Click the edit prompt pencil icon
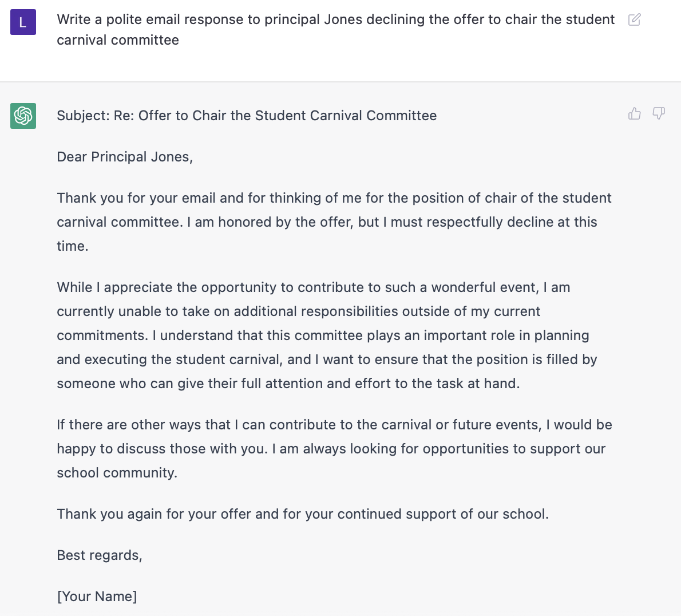681x616 pixels. 634,20
